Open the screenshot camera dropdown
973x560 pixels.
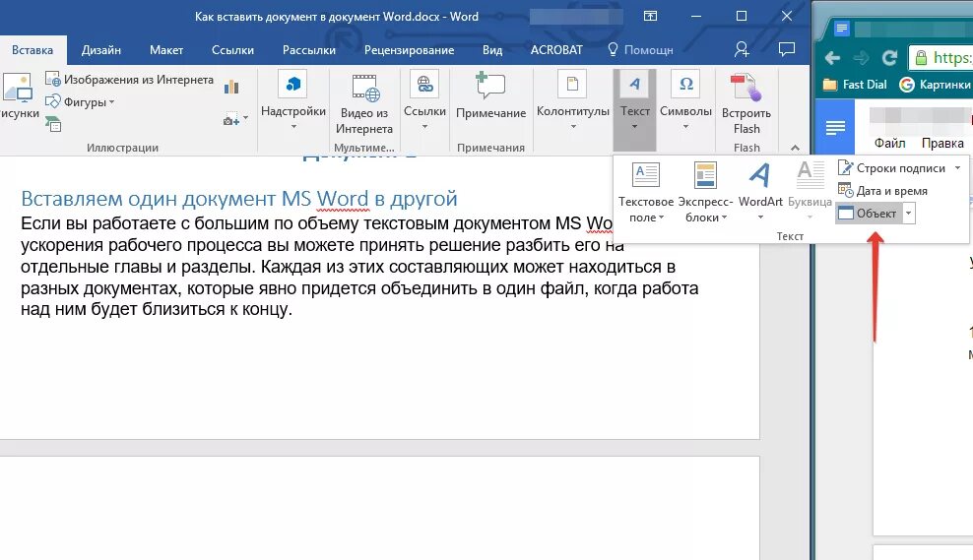point(235,119)
